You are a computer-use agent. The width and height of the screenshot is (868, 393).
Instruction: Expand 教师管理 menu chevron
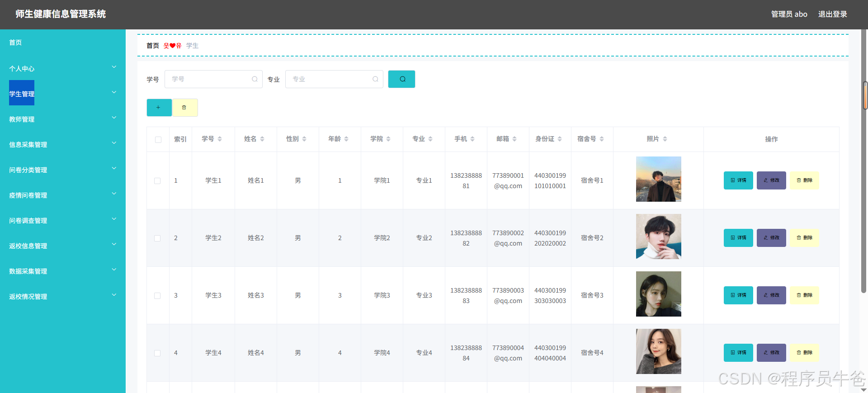tap(114, 118)
